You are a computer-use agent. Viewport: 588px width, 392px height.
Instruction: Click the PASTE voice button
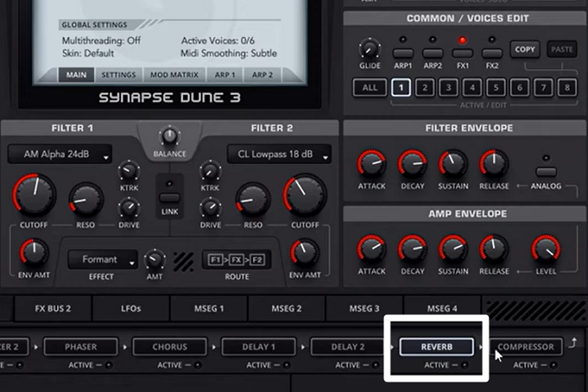click(x=562, y=49)
